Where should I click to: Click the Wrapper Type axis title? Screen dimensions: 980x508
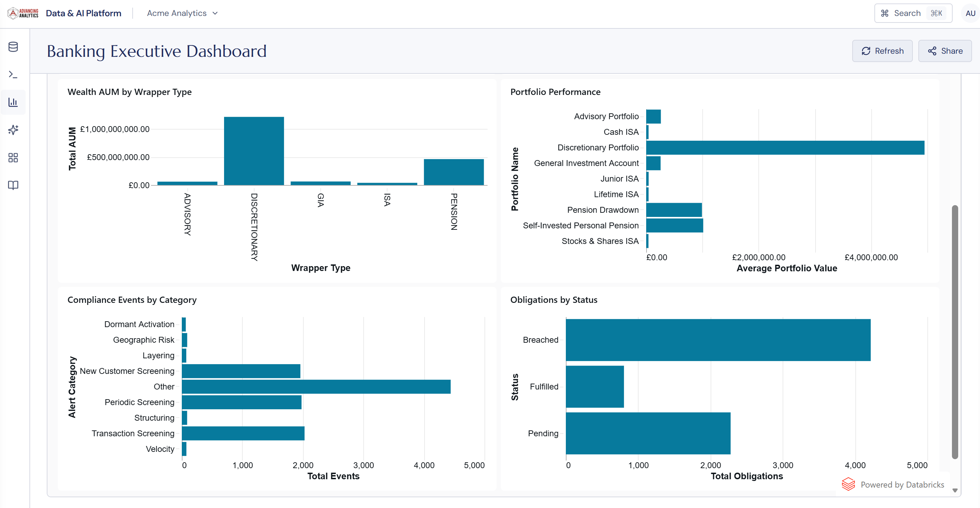[321, 268]
